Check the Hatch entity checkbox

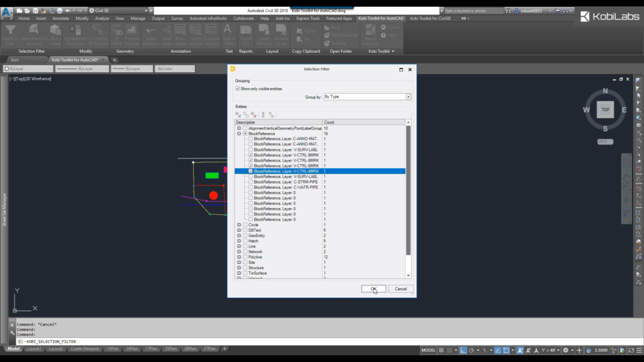point(245,241)
